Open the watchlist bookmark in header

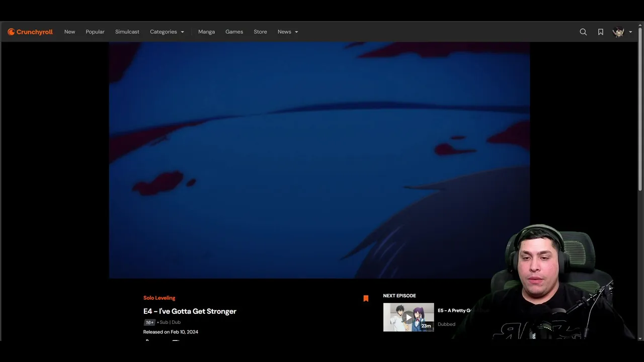point(601,32)
